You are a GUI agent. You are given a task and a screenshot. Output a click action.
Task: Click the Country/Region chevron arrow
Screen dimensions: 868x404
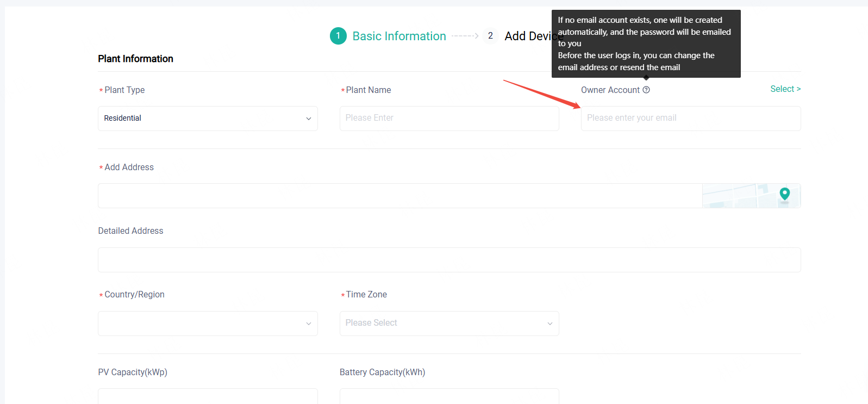309,324
